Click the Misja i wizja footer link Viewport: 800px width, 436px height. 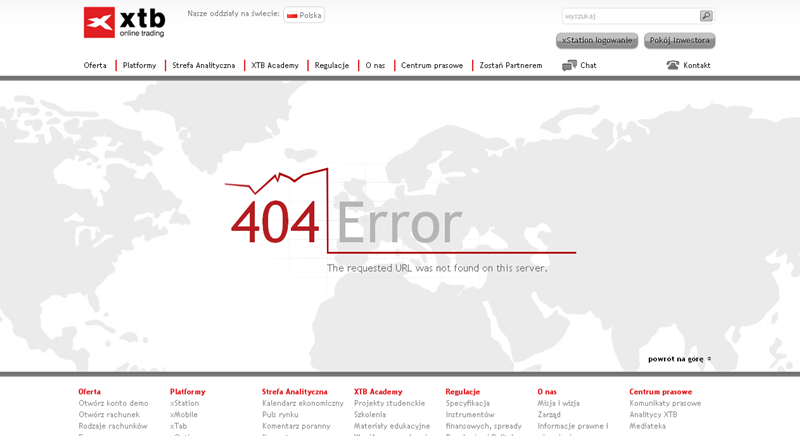coord(558,403)
